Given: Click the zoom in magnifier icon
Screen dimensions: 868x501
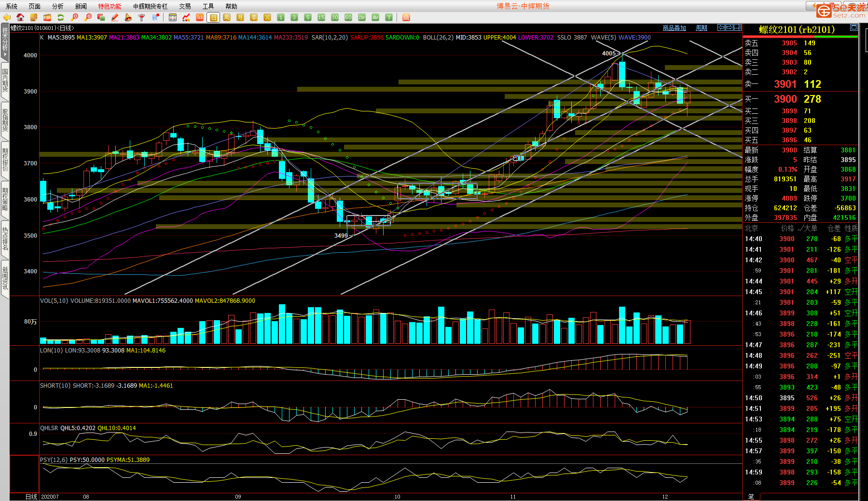Looking at the screenshot, I should pos(74,17).
